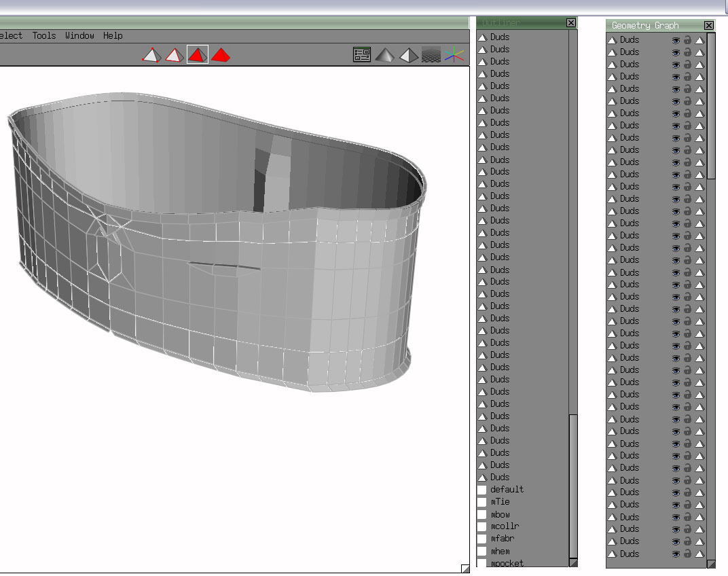Toggle lock on first Geometry Graph Duds row
The image size is (728, 576).
[687, 40]
